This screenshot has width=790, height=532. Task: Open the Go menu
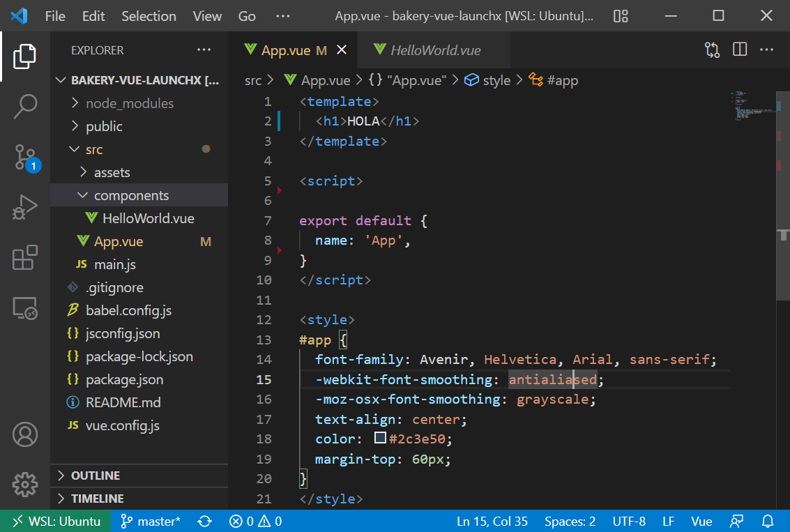pyautogui.click(x=247, y=16)
